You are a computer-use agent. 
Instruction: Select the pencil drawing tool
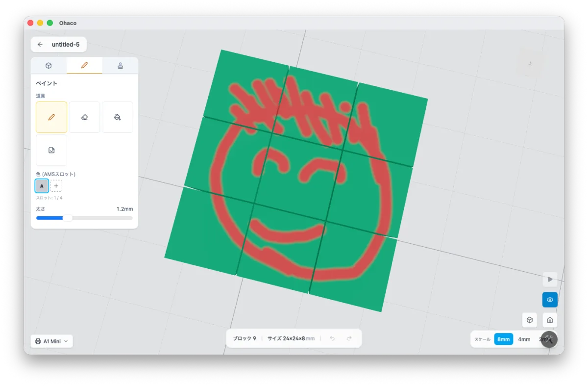[51, 117]
